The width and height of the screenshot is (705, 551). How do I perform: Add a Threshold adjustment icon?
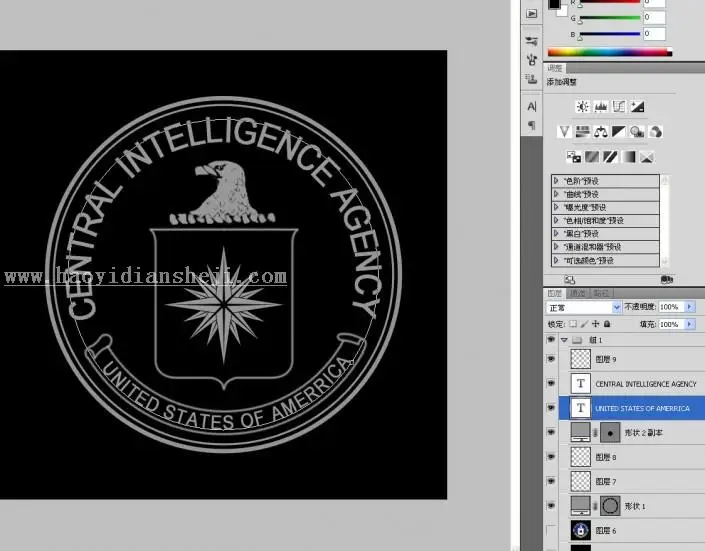(610, 157)
